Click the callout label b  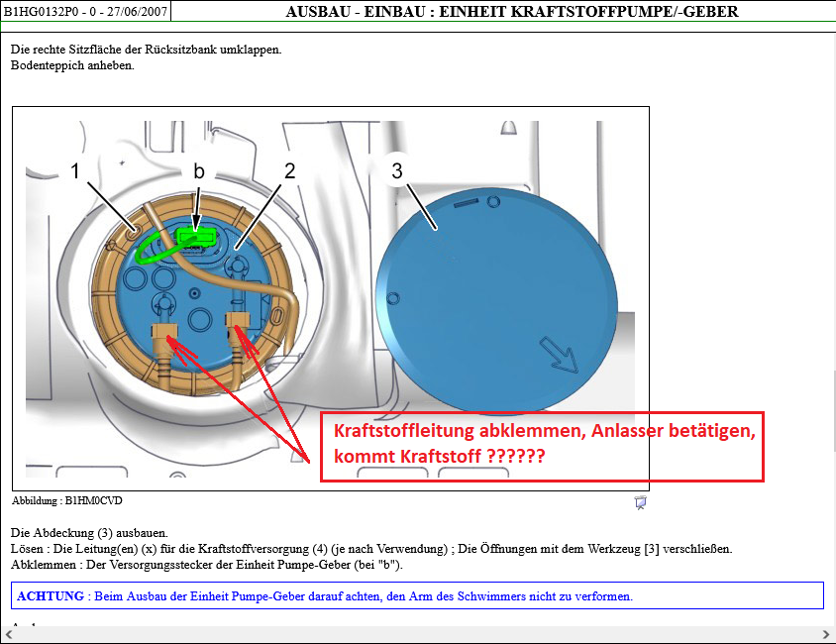click(x=199, y=171)
